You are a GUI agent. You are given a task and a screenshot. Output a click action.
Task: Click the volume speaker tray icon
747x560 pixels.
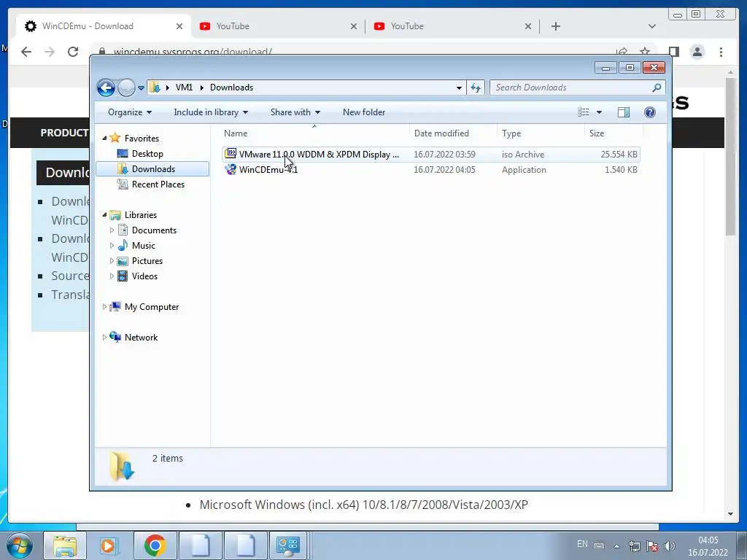coord(670,545)
